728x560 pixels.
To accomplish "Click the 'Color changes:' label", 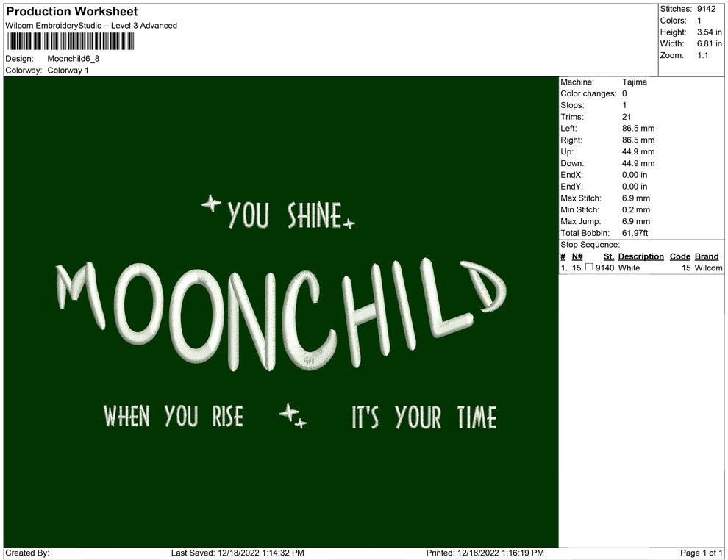I will (588, 94).
